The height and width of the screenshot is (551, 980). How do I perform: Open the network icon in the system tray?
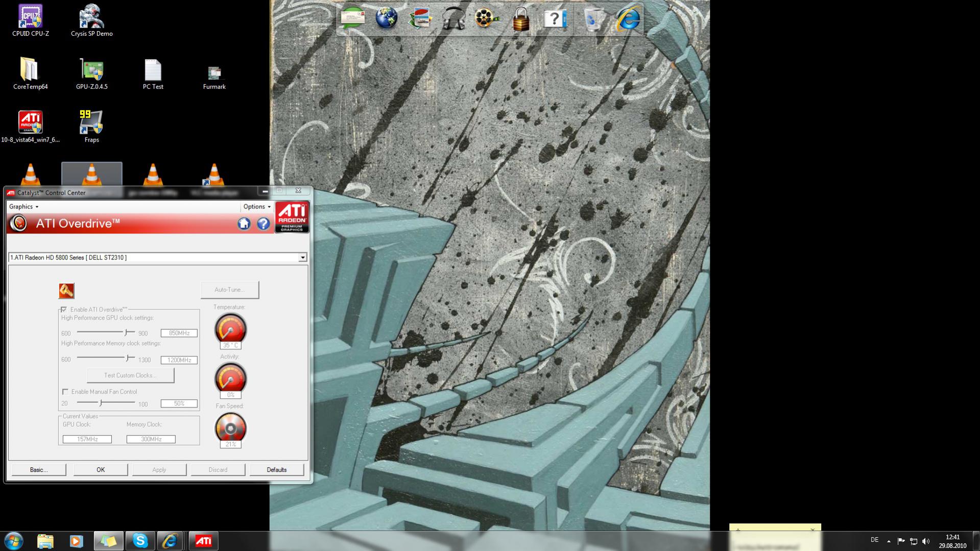(x=914, y=541)
